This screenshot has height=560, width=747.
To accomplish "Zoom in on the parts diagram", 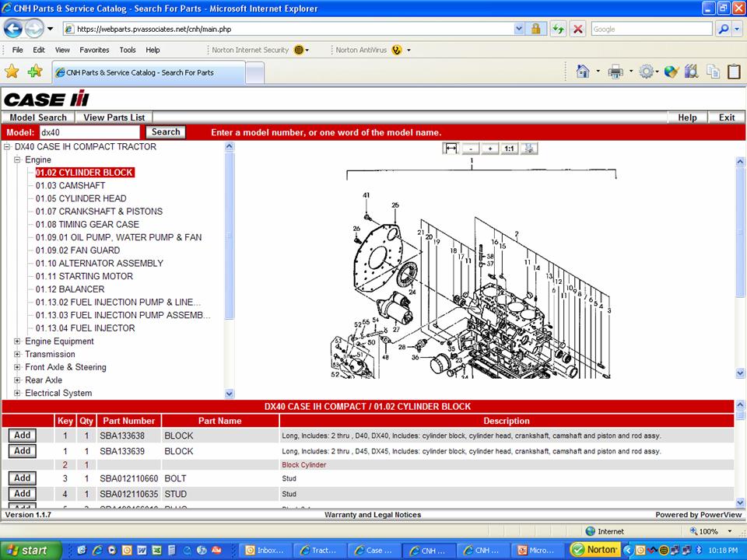I will pos(489,149).
